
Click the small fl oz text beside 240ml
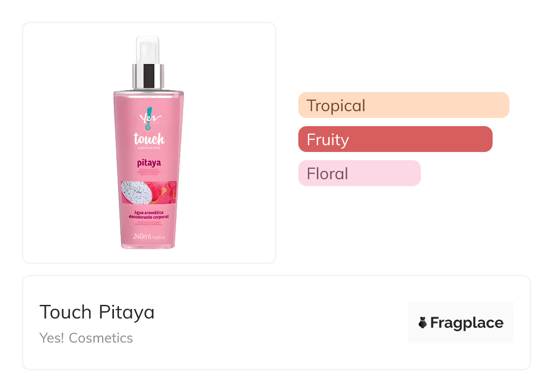158,237
